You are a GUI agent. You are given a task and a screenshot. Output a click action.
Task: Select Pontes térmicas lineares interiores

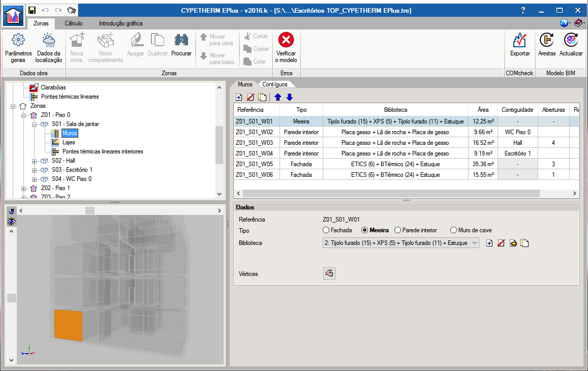103,151
